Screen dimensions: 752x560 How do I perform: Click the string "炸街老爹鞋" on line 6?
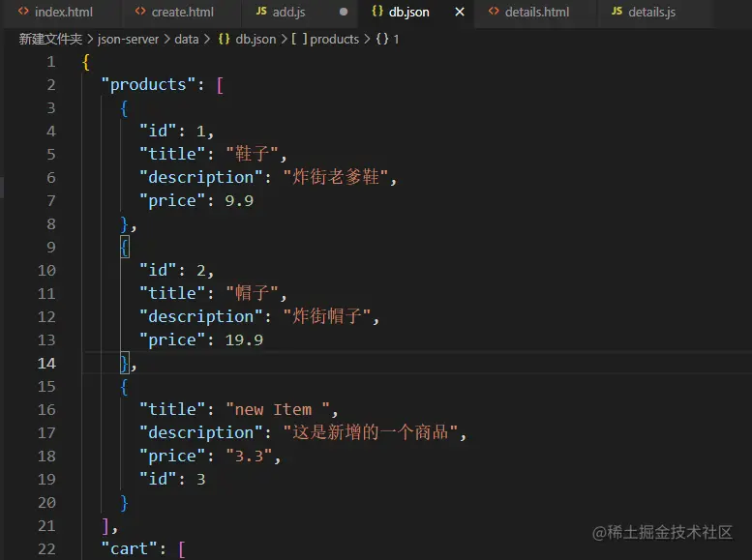336,177
